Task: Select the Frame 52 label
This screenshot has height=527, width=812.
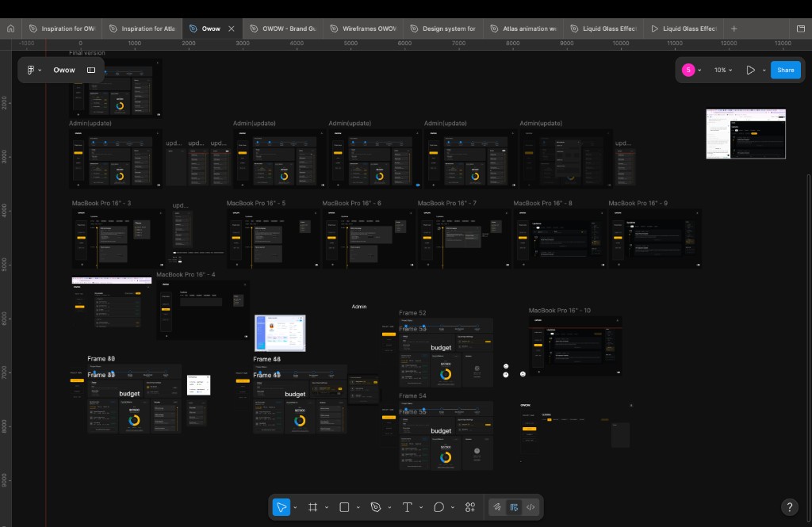Action: 412,313
